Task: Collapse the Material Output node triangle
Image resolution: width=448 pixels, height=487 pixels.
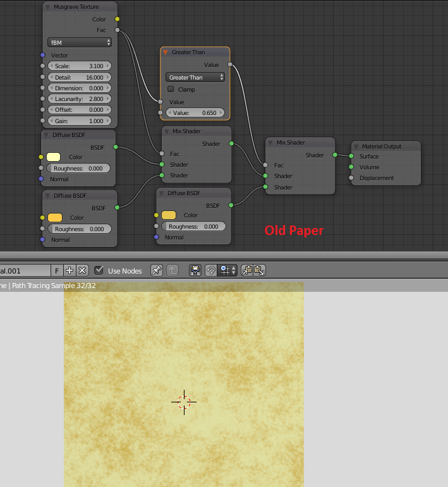Action: pos(356,147)
